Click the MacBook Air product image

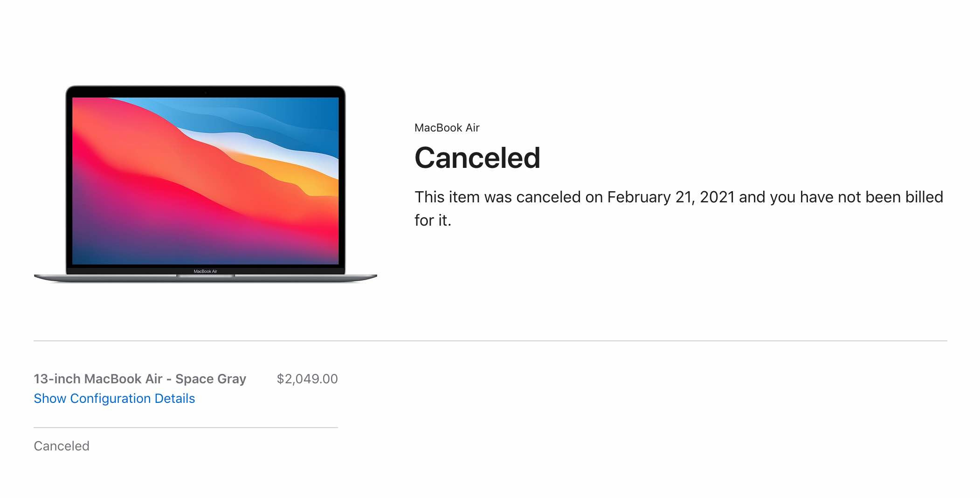pyautogui.click(x=206, y=184)
